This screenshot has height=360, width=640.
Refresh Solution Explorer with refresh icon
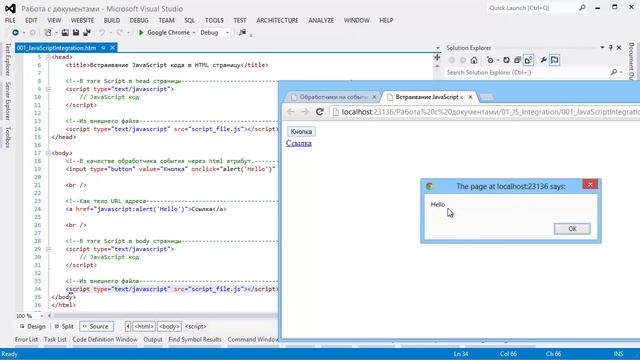506,60
